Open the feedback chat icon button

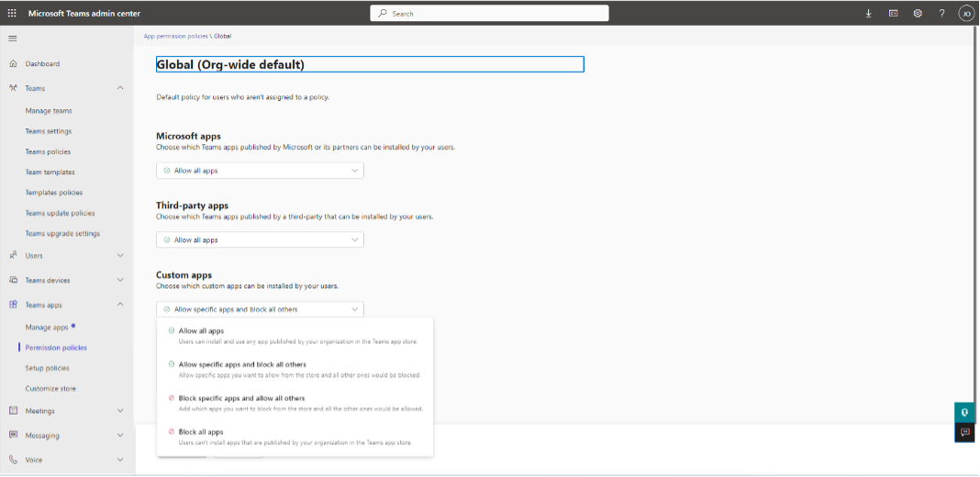(x=964, y=433)
